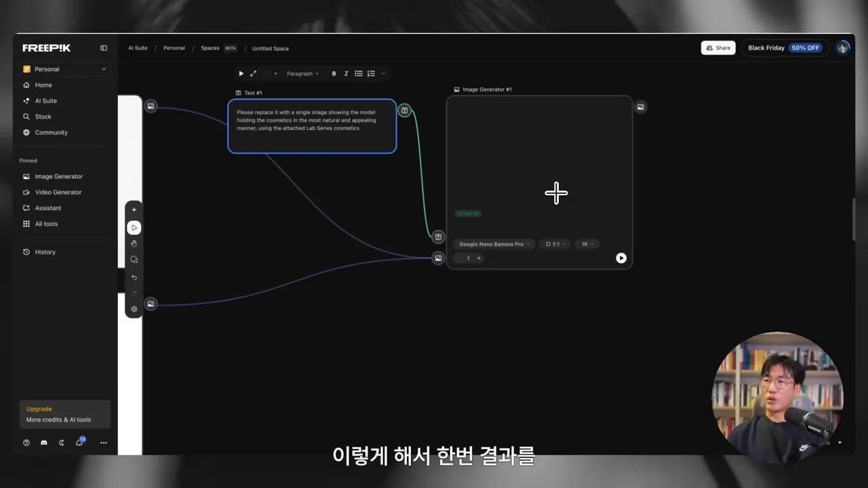Viewport: 868px width, 488px height.
Task: Click the plus stepper to increase image count
Action: pos(479,258)
